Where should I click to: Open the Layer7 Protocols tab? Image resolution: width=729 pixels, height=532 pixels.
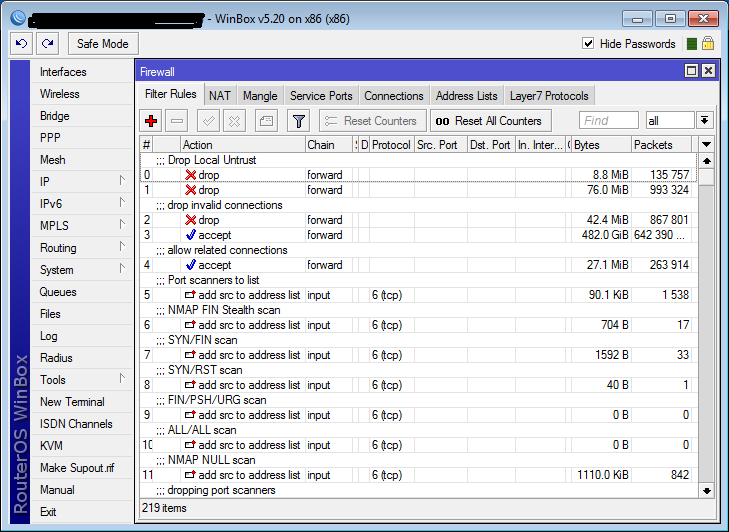[x=549, y=96]
